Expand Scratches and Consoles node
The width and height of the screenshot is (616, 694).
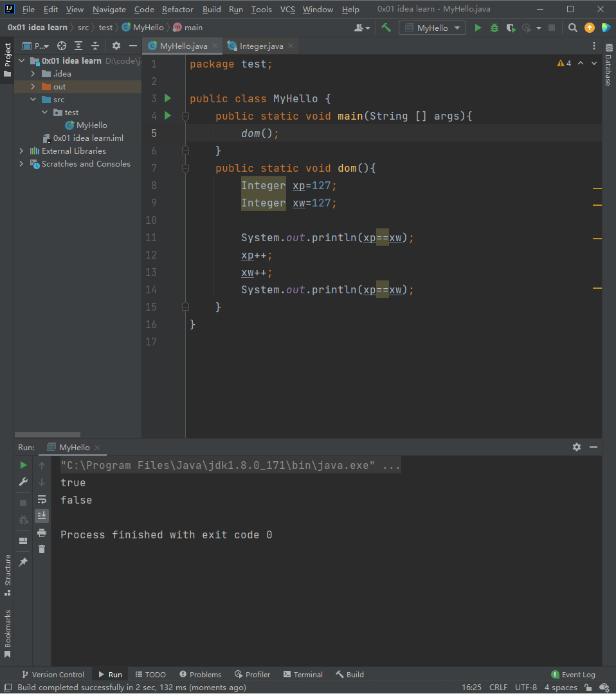[x=22, y=164]
